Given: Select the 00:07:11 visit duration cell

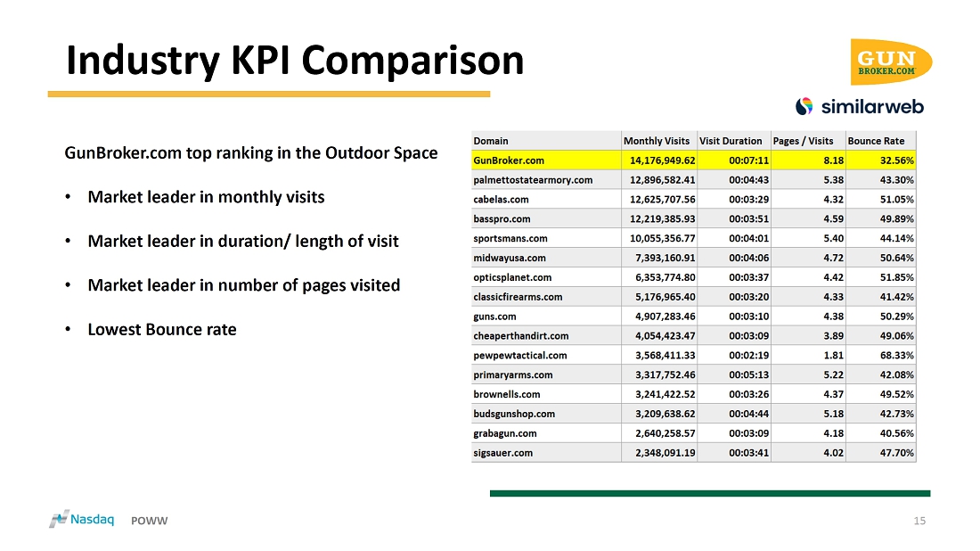Looking at the screenshot, I should tap(734, 160).
